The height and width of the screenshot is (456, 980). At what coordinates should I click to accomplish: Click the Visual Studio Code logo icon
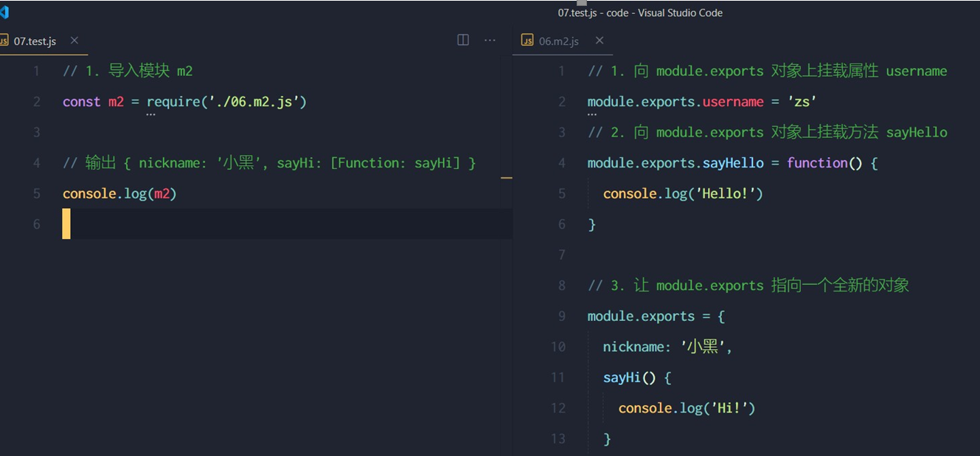4,13
